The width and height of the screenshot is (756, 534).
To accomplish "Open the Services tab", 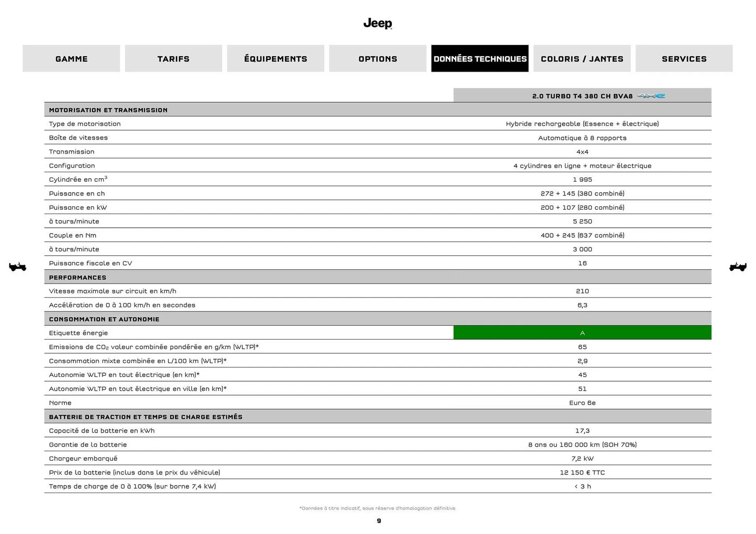I will pyautogui.click(x=684, y=59).
